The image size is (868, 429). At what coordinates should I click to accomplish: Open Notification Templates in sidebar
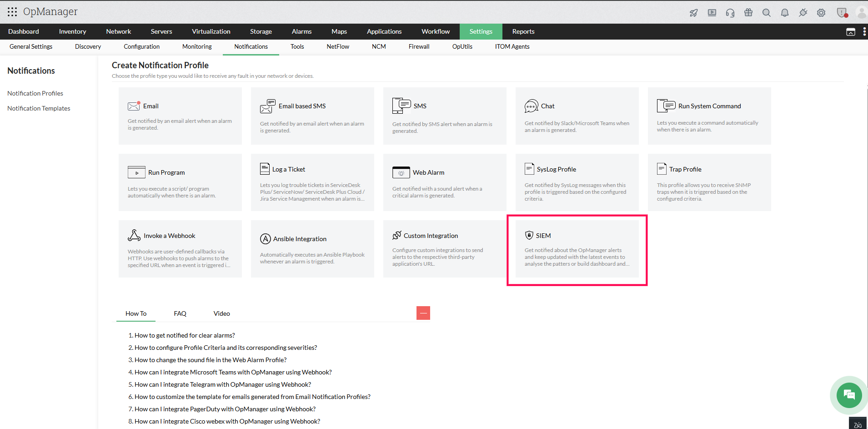[39, 108]
